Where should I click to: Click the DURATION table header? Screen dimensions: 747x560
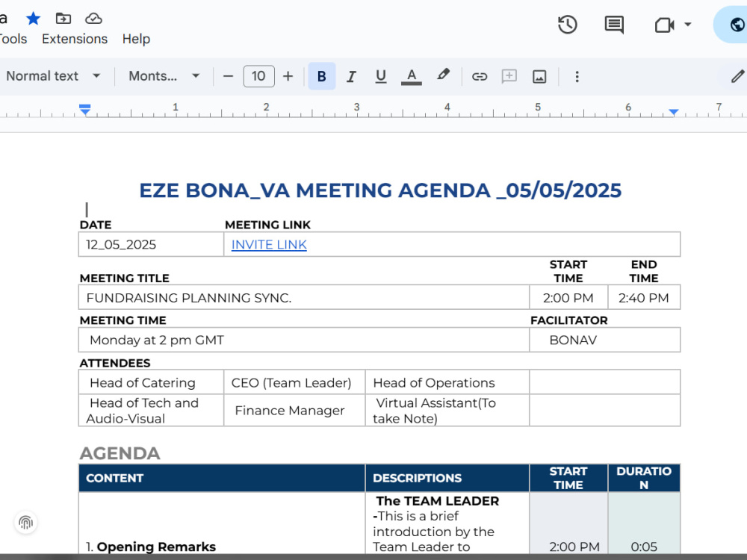(x=644, y=478)
